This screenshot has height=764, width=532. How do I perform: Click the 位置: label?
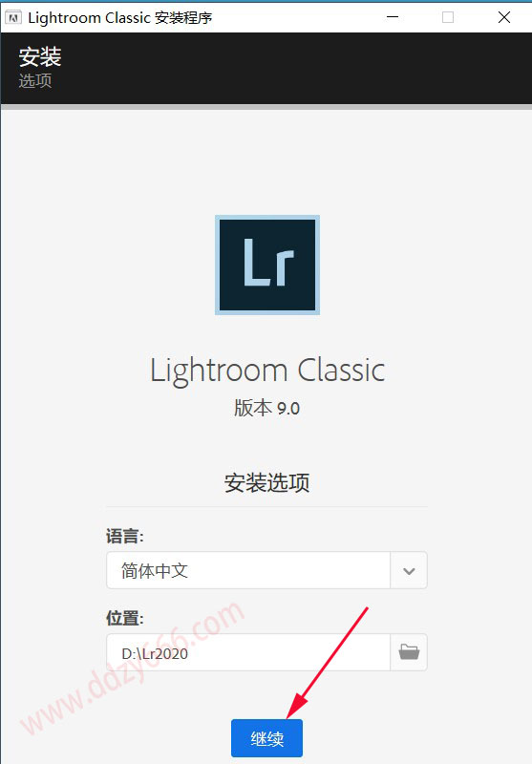pyautogui.click(x=125, y=618)
